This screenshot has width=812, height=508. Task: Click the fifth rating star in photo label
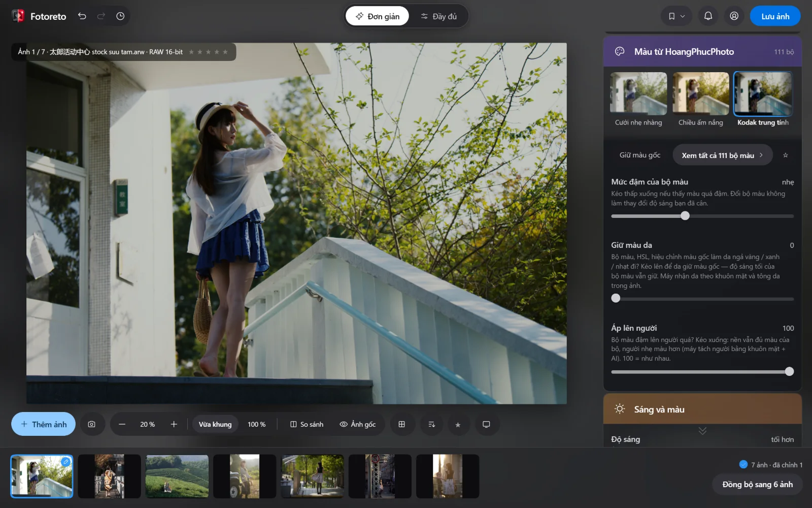coord(225,52)
